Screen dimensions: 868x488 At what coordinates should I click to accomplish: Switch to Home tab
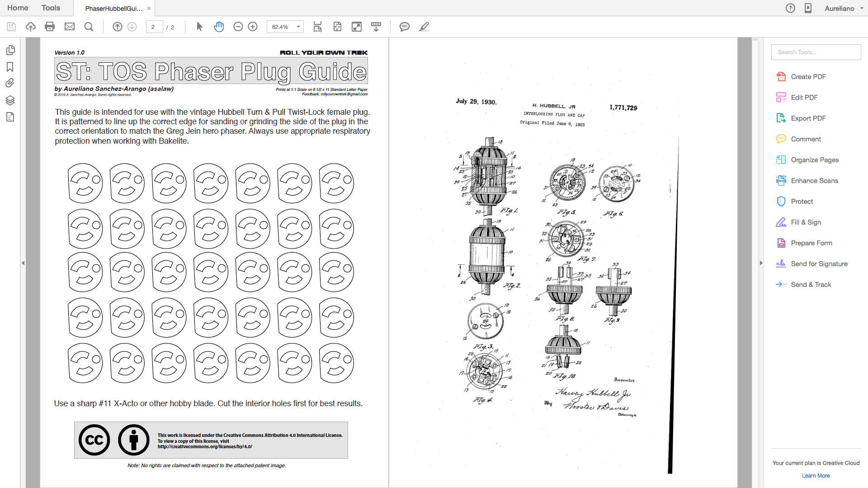pyautogui.click(x=18, y=8)
